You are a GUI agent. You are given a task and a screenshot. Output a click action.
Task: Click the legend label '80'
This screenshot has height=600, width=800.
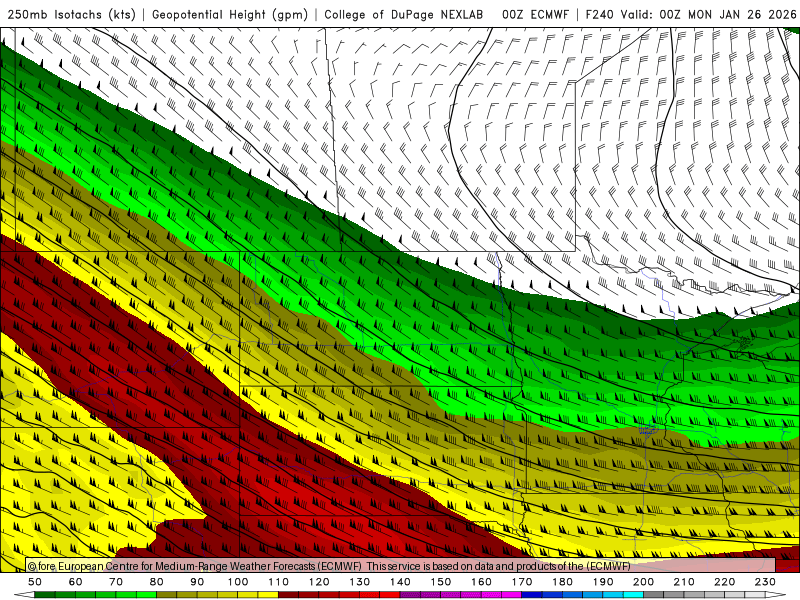tap(157, 582)
